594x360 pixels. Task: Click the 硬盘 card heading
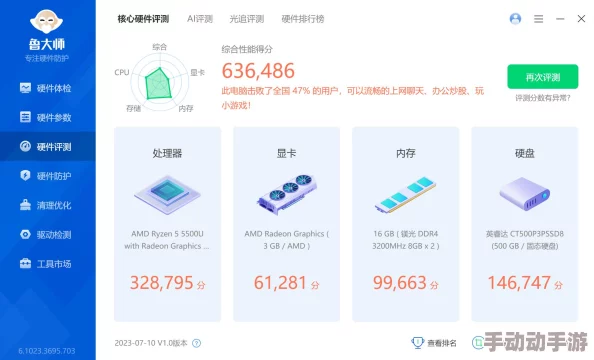coord(525,153)
